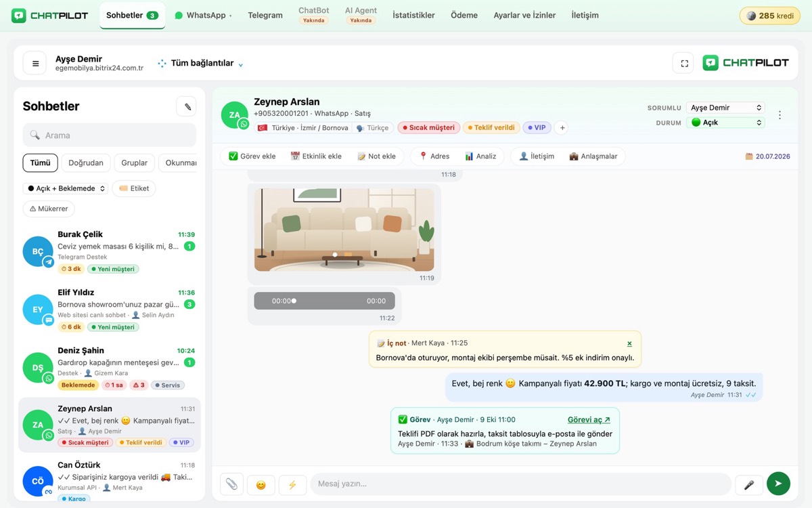The height and width of the screenshot is (508, 812).
Task: Click Etkinlik ekle to add event
Action: click(x=316, y=156)
